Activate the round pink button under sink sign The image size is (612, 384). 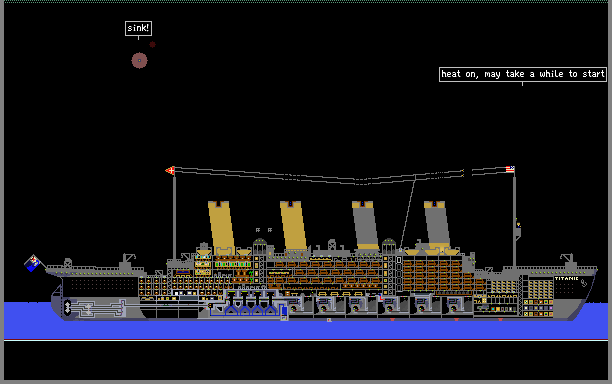139,60
